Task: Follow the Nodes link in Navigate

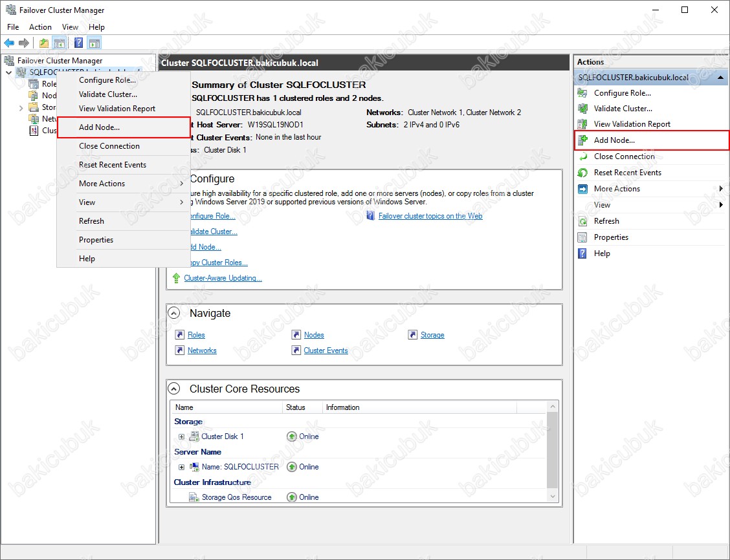Action: click(x=314, y=335)
